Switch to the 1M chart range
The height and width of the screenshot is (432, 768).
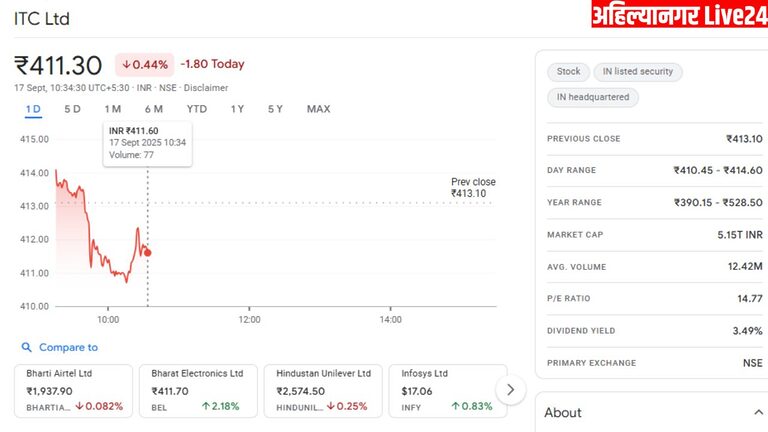point(113,109)
